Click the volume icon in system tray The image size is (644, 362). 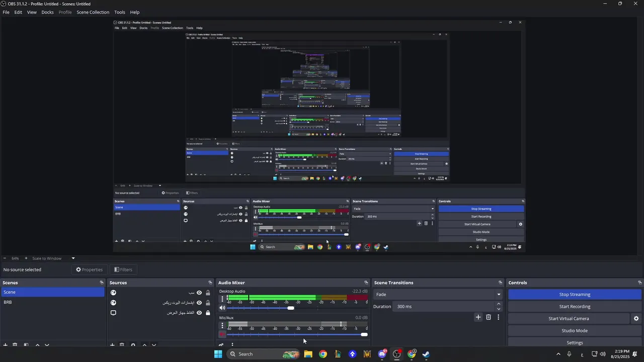coord(603,354)
